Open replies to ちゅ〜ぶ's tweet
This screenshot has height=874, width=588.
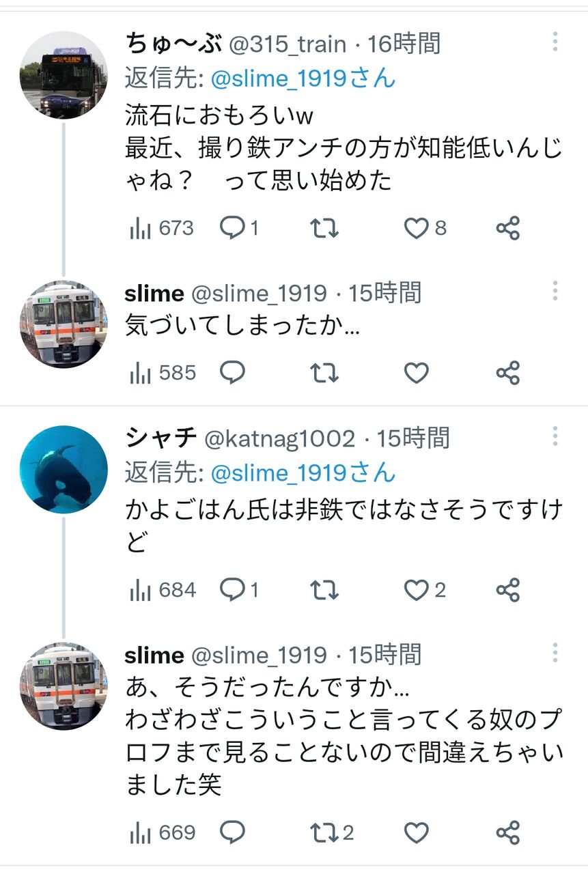point(233,228)
